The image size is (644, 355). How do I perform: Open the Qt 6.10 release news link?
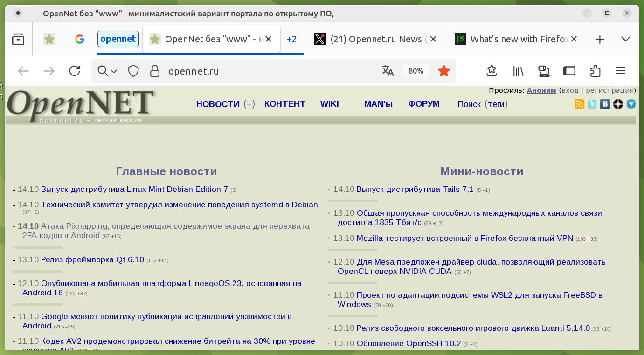coord(92,259)
